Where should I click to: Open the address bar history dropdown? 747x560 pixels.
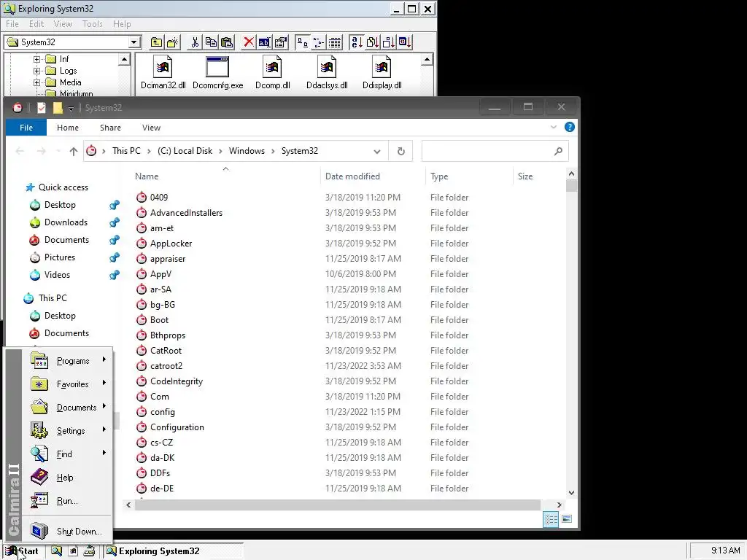[377, 152]
